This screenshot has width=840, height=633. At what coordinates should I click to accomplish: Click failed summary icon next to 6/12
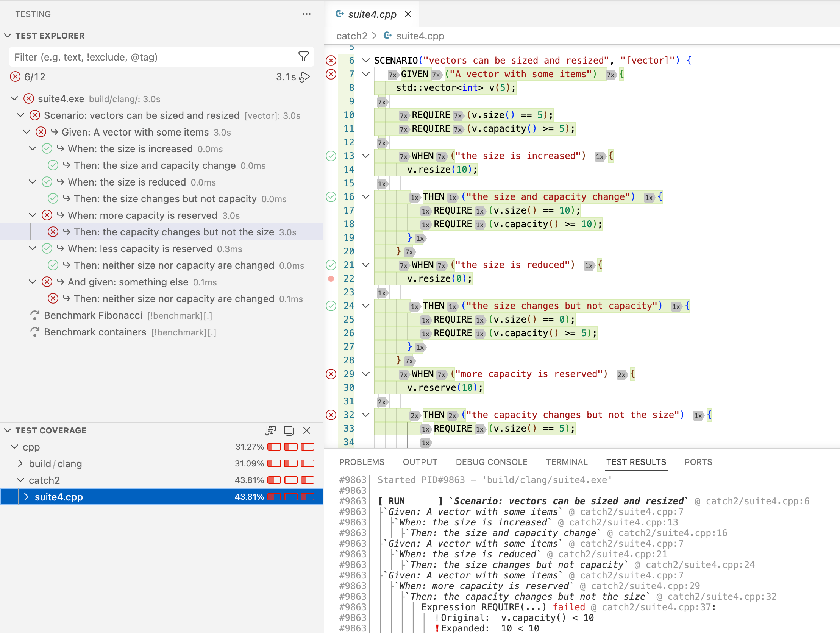pyautogui.click(x=15, y=77)
